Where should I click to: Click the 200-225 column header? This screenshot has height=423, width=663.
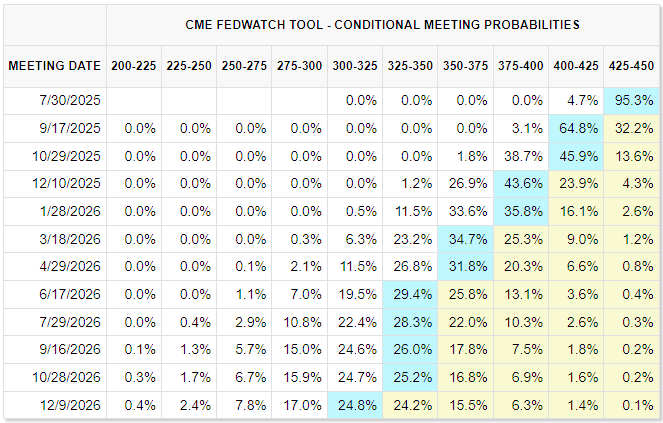pyautogui.click(x=135, y=66)
